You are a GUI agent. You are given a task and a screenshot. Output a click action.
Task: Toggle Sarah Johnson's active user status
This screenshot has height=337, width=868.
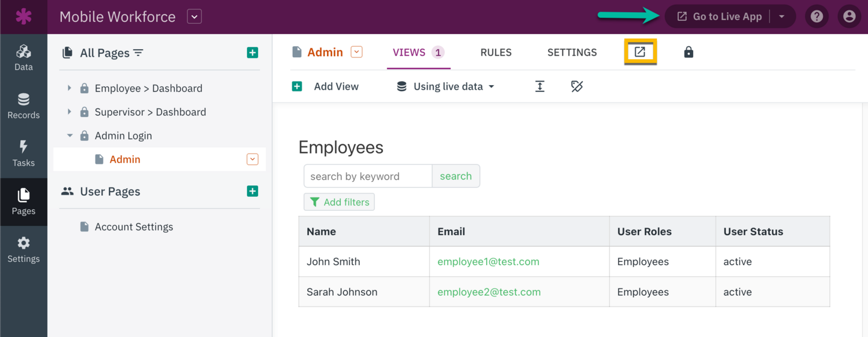737,291
